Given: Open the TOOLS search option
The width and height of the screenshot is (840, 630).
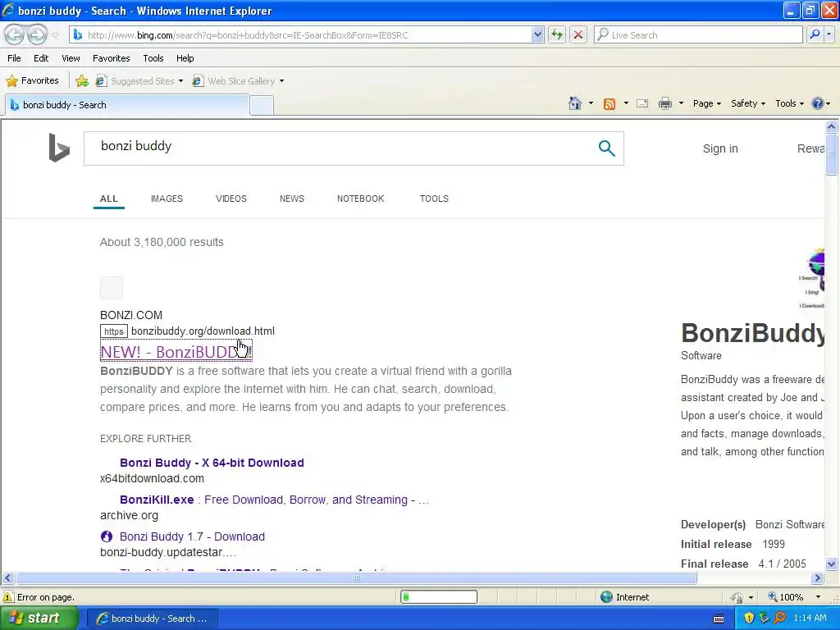Looking at the screenshot, I should (434, 199).
